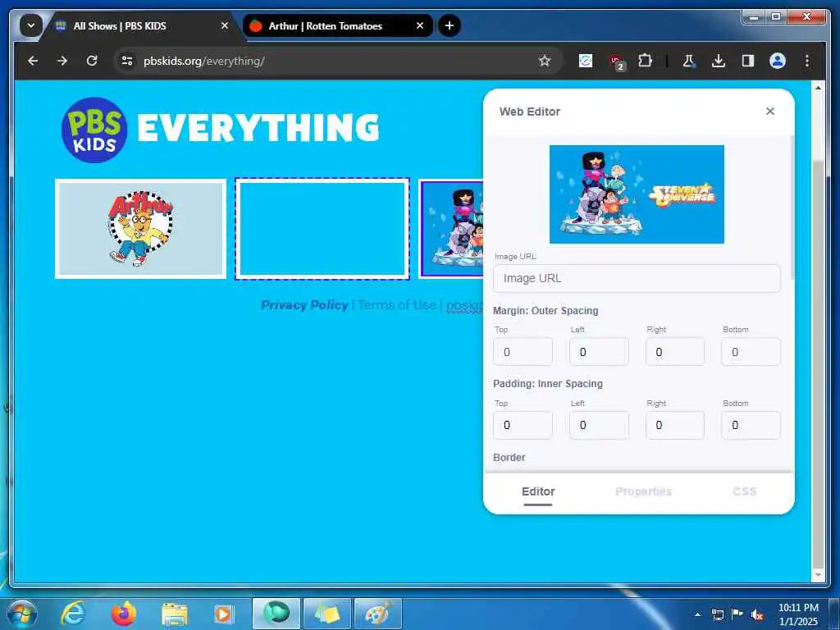The image size is (840, 630).
Task: Open the Action Center flag icon
Action: (x=737, y=614)
